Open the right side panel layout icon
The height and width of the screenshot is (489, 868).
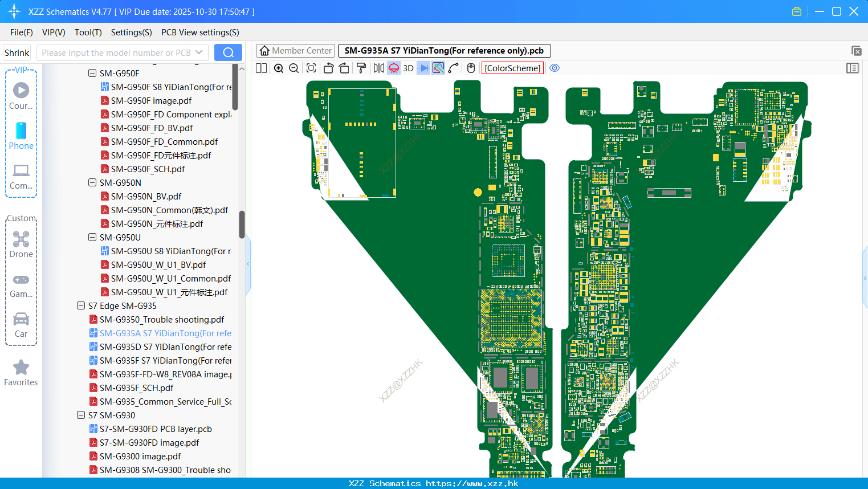(853, 68)
